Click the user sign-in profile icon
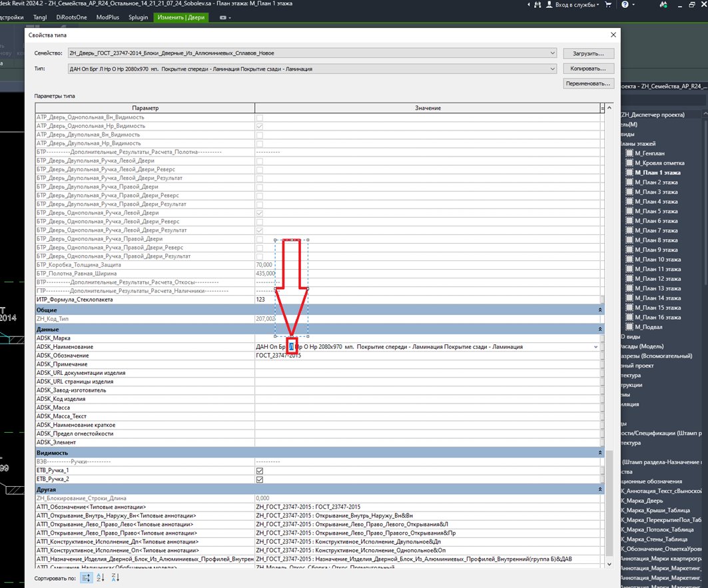This screenshot has width=708, height=588. pos(549,5)
